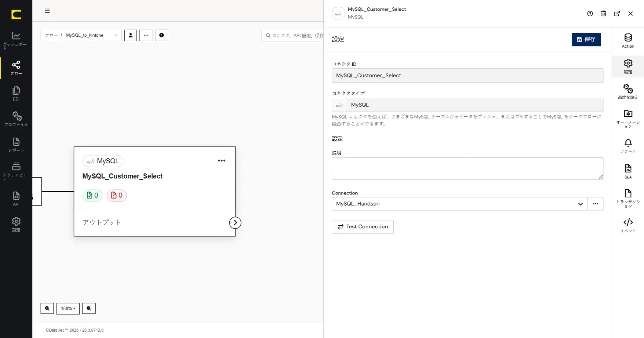The image size is (644, 338).
Task: Select the MySQL_Customer_Select card title
Action: pyautogui.click(x=122, y=176)
